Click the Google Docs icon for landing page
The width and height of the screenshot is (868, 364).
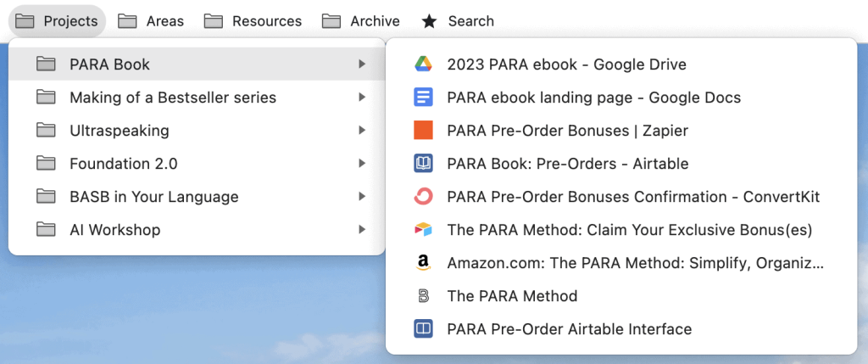pyautogui.click(x=423, y=98)
